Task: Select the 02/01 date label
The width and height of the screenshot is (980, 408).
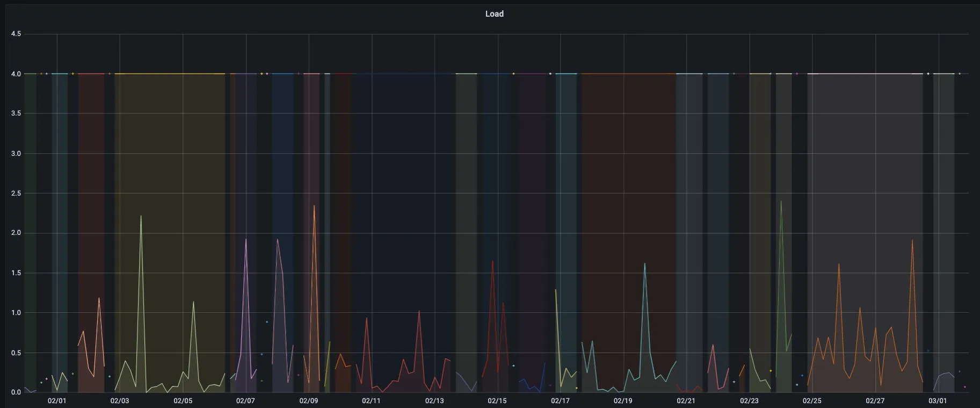Action: 57,401
